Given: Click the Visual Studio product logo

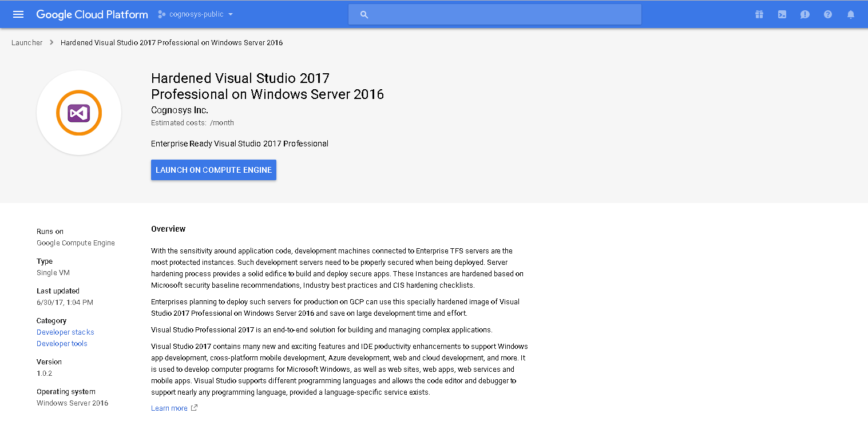Looking at the screenshot, I should (x=79, y=113).
